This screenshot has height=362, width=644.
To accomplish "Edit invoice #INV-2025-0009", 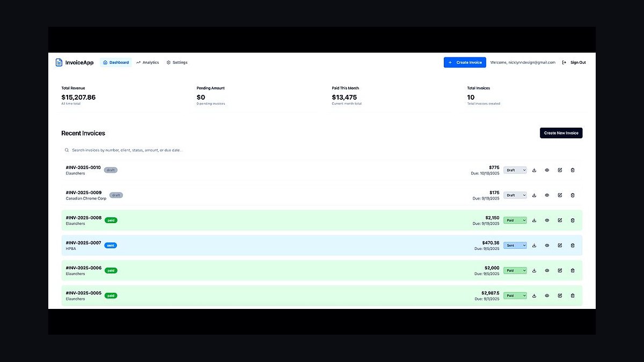I will 560,195.
